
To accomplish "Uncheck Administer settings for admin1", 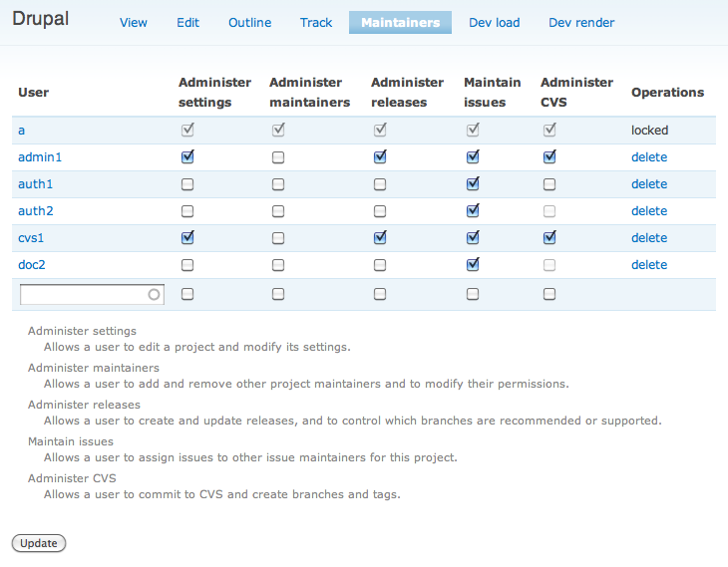I will click(x=187, y=157).
